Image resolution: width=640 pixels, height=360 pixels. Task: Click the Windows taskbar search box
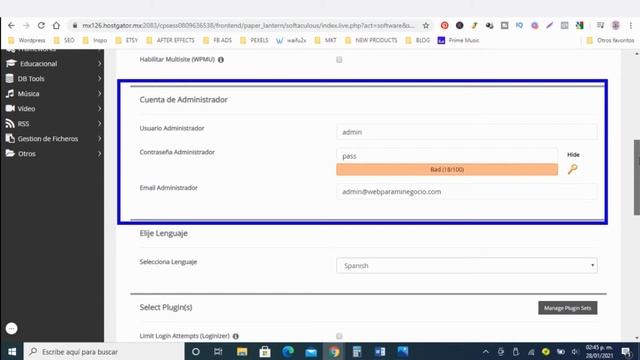click(x=104, y=351)
